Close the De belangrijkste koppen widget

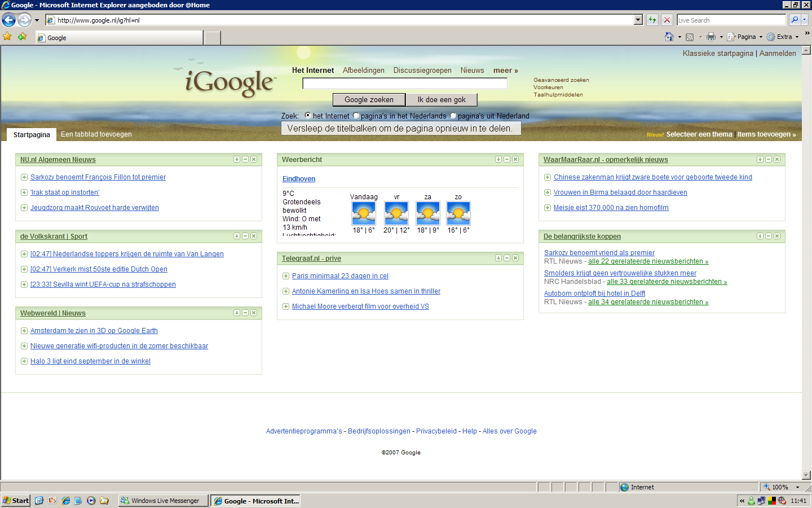point(777,236)
